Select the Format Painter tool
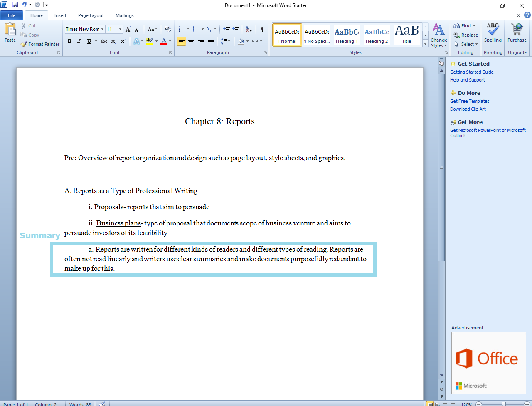 (40, 44)
